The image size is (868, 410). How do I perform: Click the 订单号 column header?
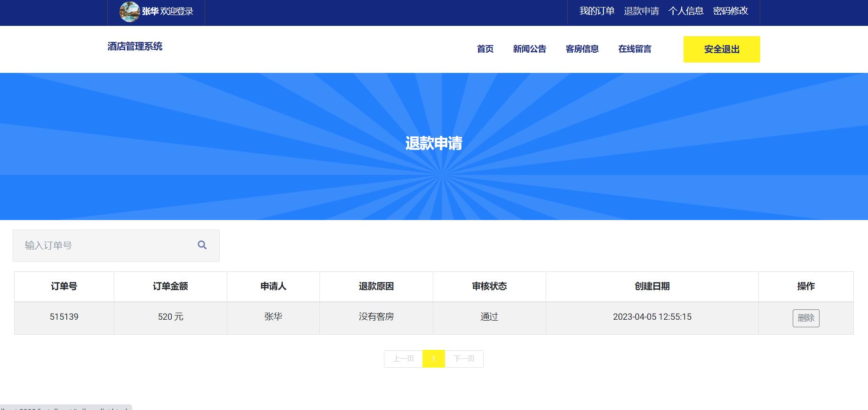tap(64, 286)
